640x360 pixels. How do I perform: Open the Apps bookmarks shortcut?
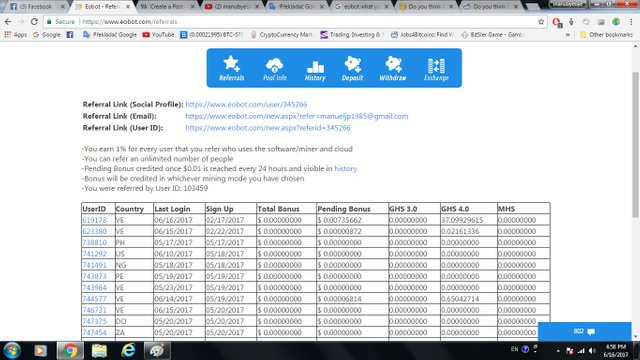[16, 35]
